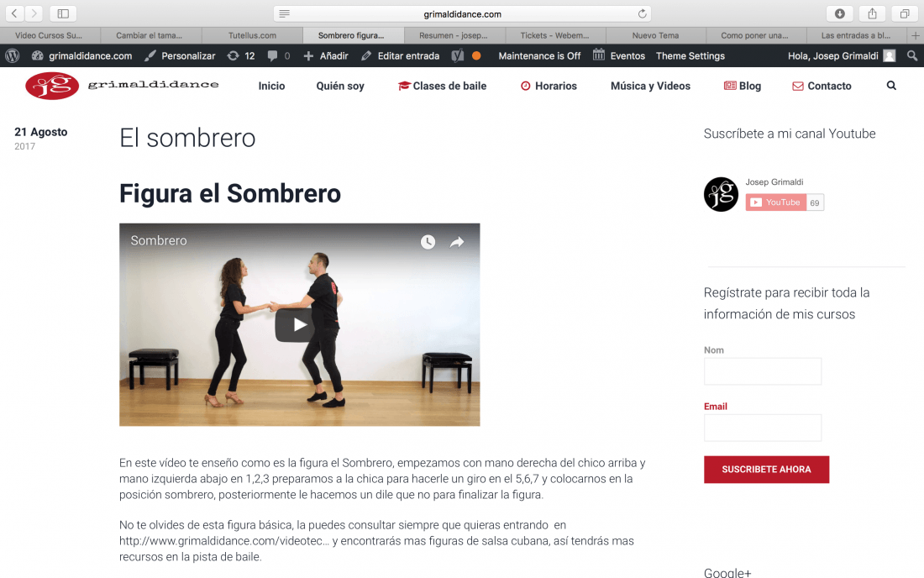Switch to the Tutellus.com tab
Image resolution: width=924 pixels, height=578 pixels.
pos(252,35)
